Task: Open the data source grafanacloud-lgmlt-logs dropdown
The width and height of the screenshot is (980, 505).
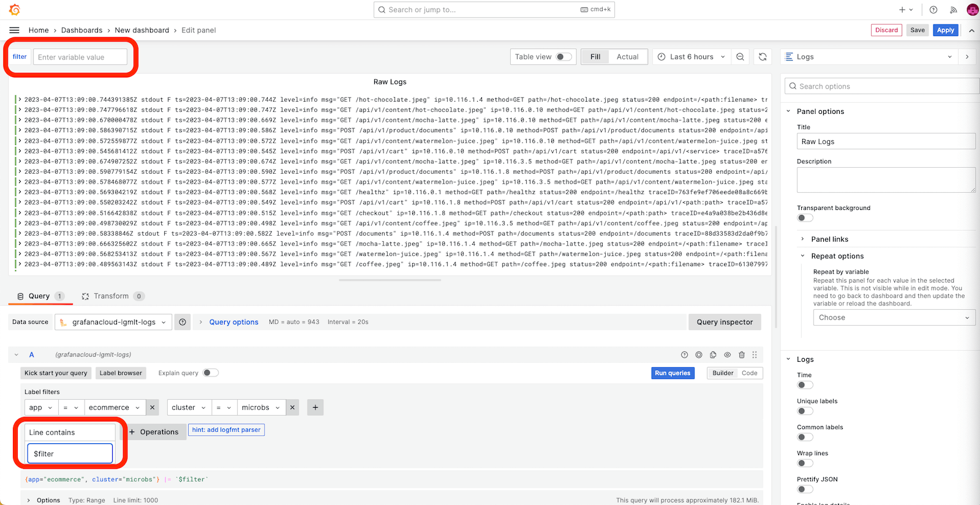Action: point(113,323)
